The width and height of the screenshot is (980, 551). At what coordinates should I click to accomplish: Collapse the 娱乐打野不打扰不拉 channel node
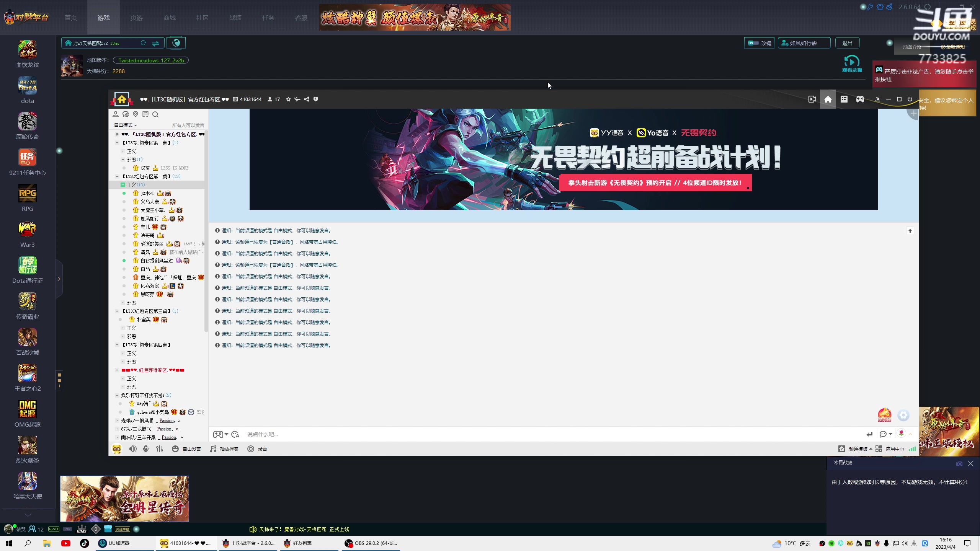[117, 395]
